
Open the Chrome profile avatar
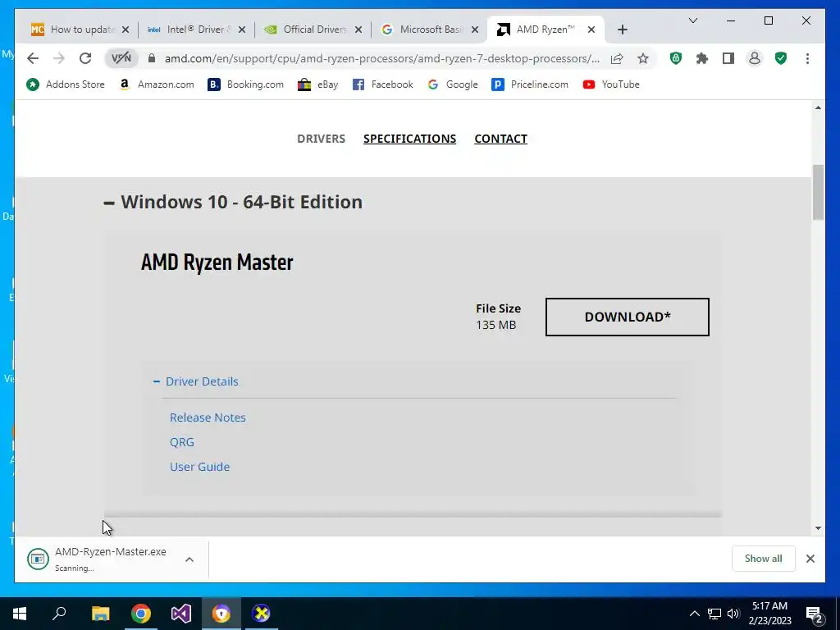pos(755,58)
